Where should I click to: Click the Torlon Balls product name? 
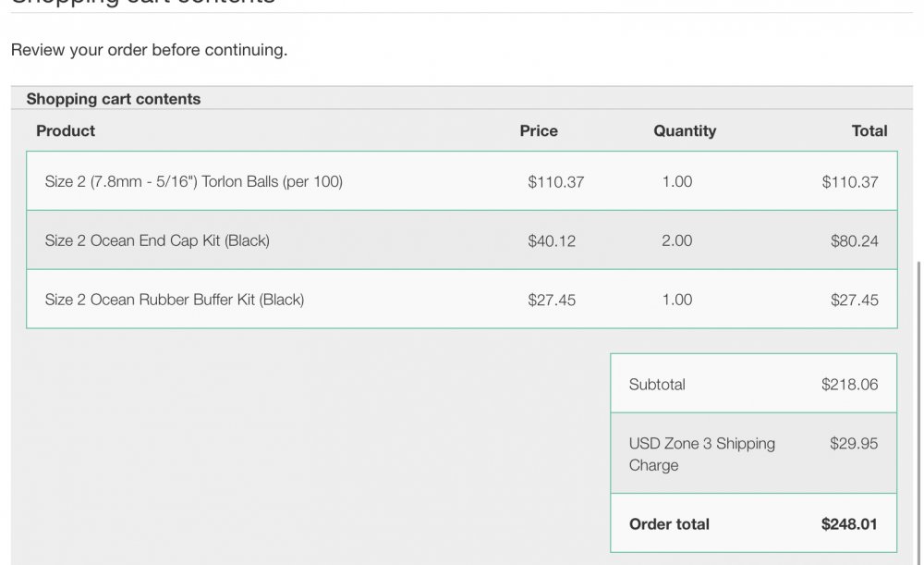[x=193, y=181]
